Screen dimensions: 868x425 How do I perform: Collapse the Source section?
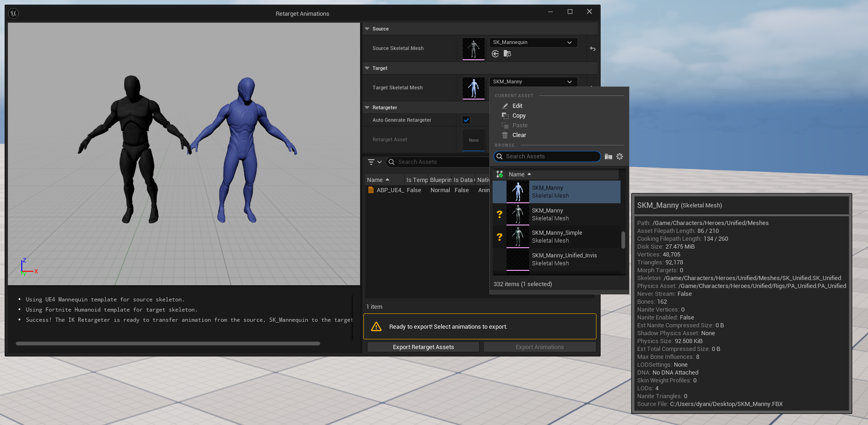point(367,29)
